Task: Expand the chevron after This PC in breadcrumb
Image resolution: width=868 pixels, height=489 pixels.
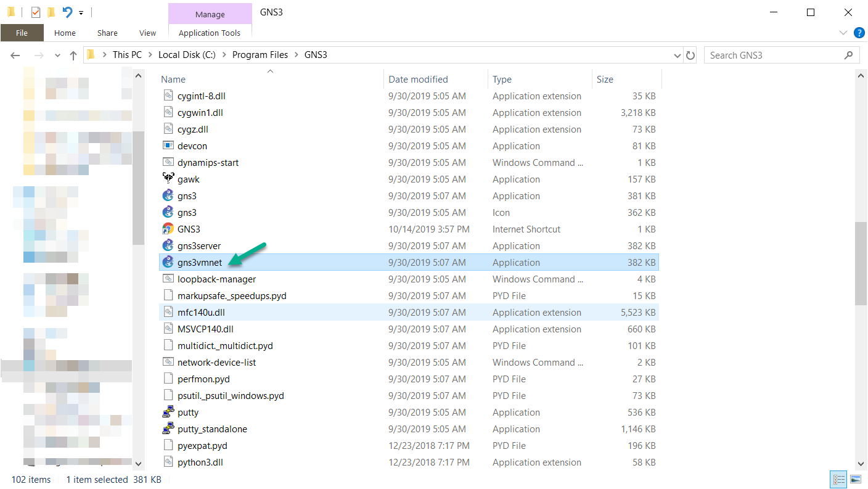Action: [150, 55]
